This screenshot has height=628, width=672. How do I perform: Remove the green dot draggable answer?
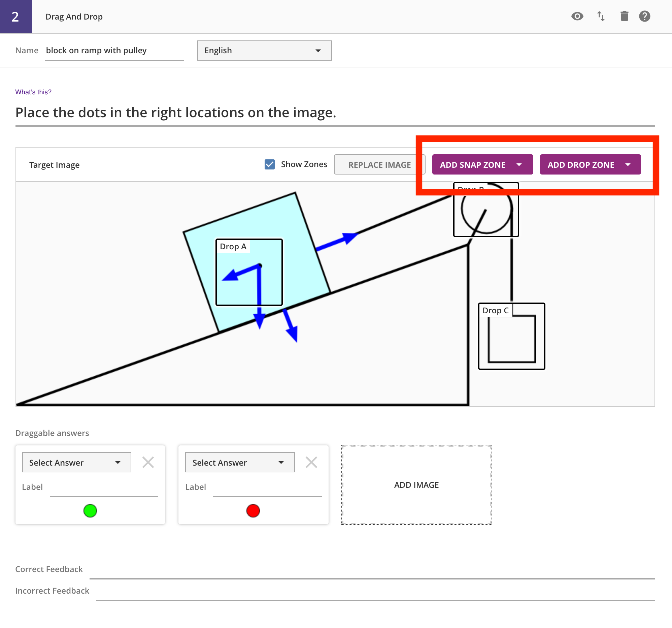148,462
